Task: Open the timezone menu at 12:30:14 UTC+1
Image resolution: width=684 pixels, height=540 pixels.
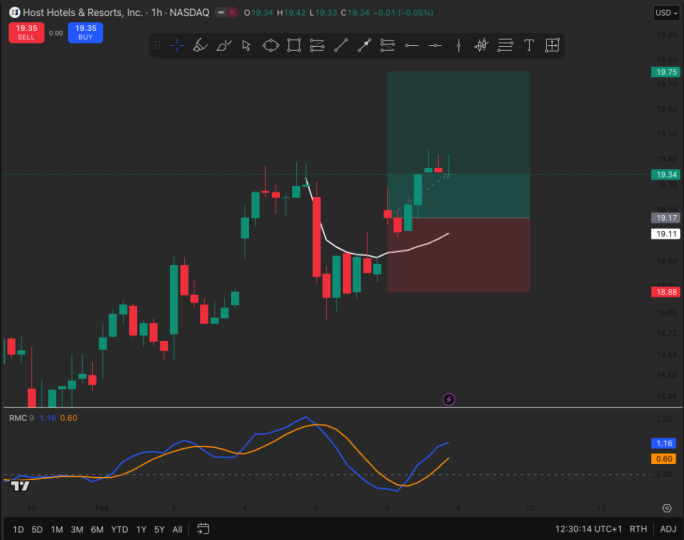Action: [x=588, y=529]
